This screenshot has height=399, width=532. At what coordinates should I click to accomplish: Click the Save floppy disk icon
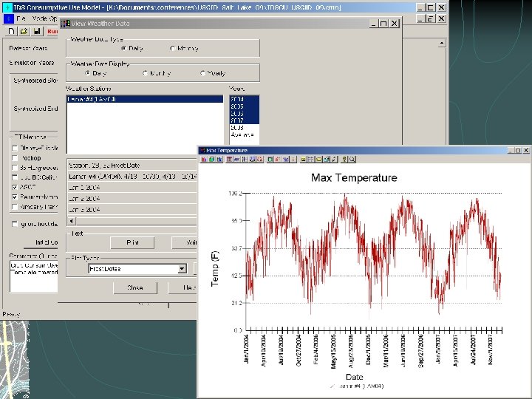point(36,32)
